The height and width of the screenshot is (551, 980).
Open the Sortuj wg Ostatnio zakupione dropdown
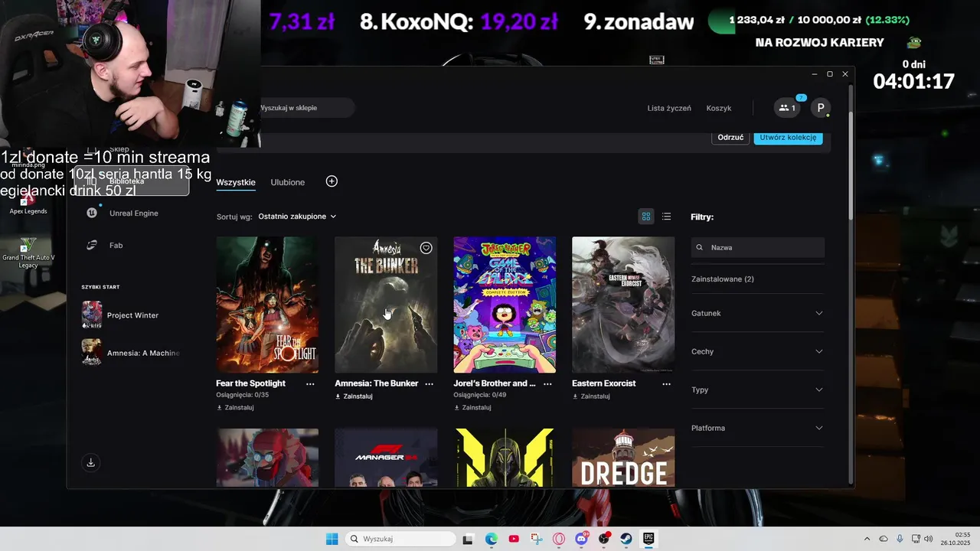297,217
